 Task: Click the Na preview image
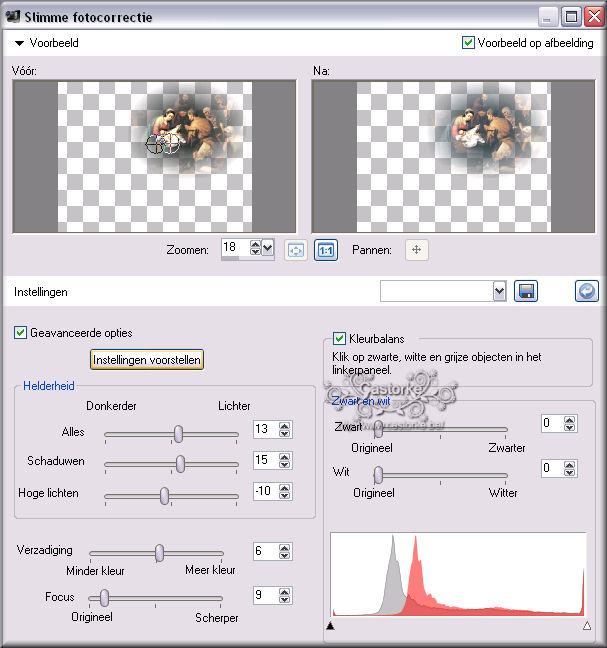[x=454, y=157]
